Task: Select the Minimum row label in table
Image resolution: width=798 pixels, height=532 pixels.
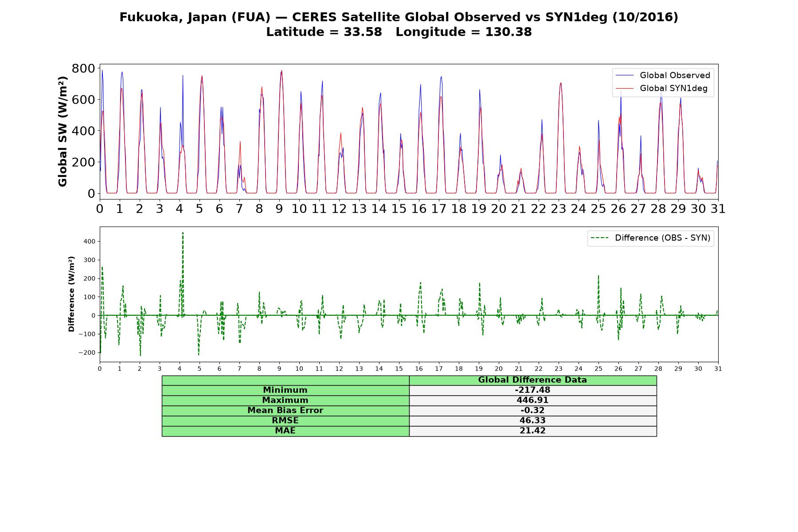Action: [285, 390]
